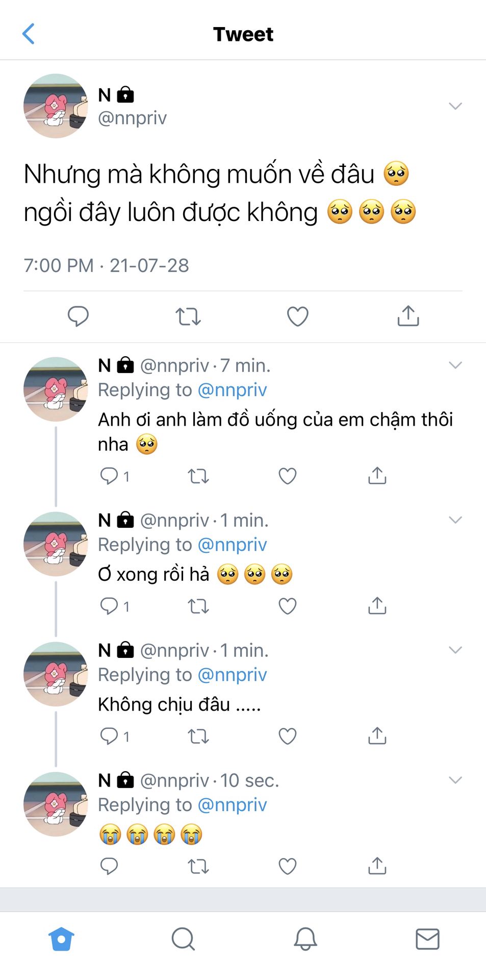
Task: Like the 'Anh ơi anh làm' reply
Action: click(x=288, y=476)
